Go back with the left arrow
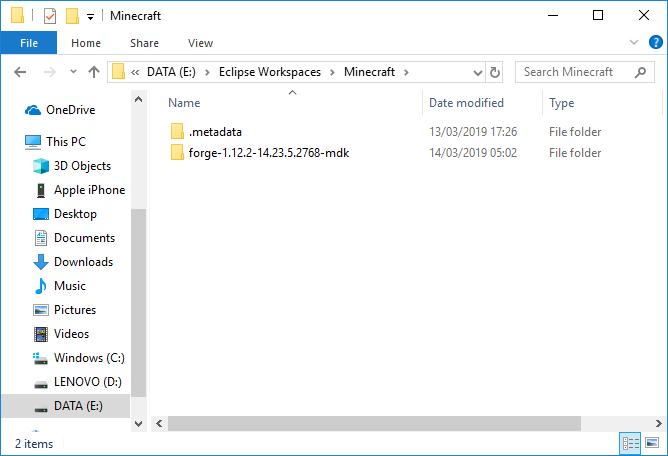668x456 pixels. (20, 72)
